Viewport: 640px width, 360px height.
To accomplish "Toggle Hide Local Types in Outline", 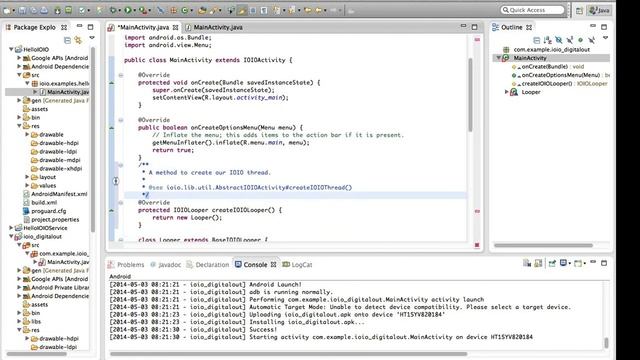I will point(591,40).
